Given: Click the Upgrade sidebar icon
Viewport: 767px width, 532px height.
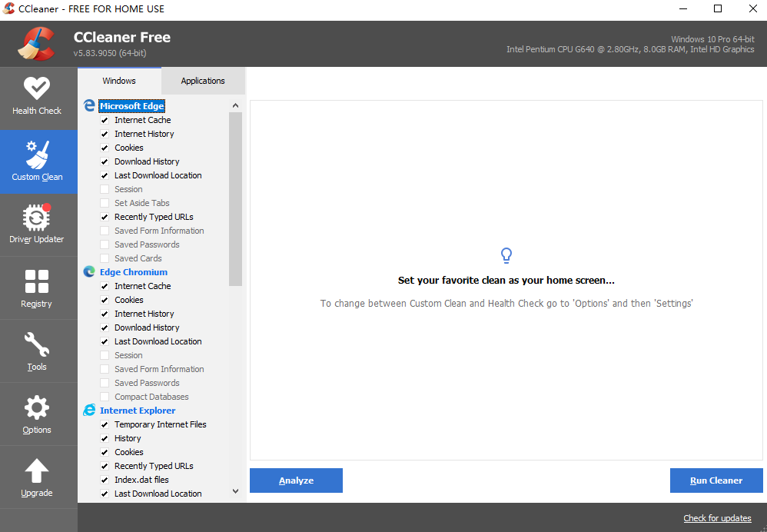Looking at the screenshot, I should coord(38,477).
